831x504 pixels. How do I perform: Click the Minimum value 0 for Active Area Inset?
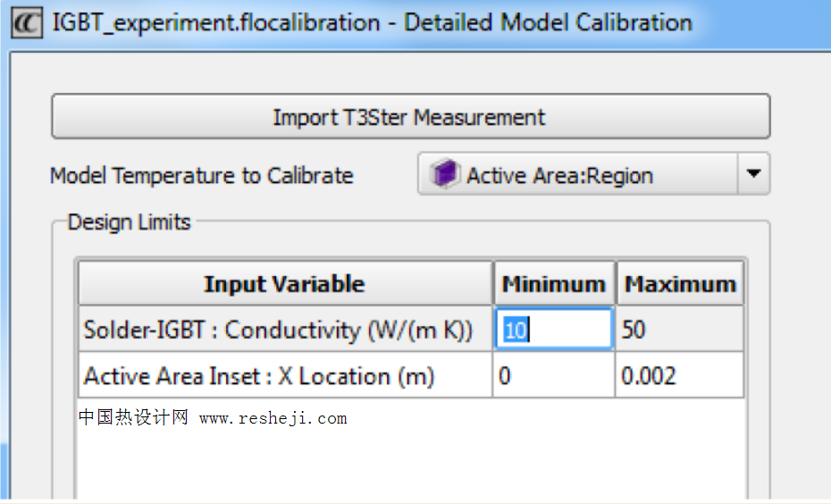point(554,376)
